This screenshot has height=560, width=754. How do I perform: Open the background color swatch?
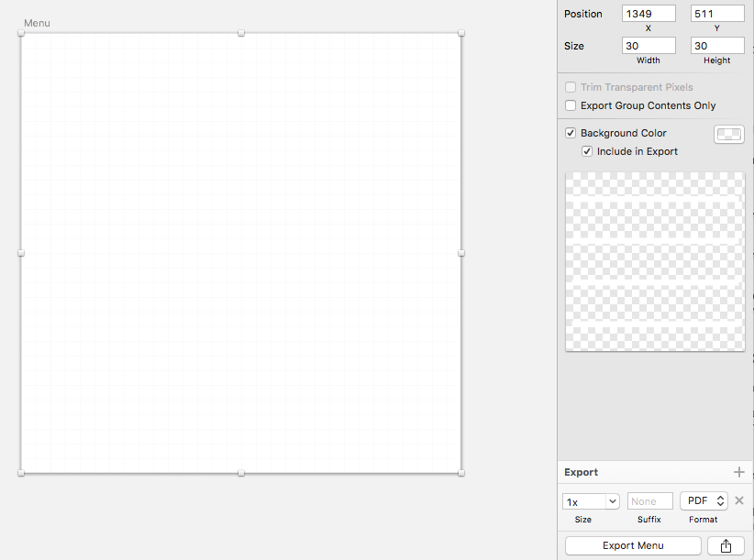pos(729,135)
